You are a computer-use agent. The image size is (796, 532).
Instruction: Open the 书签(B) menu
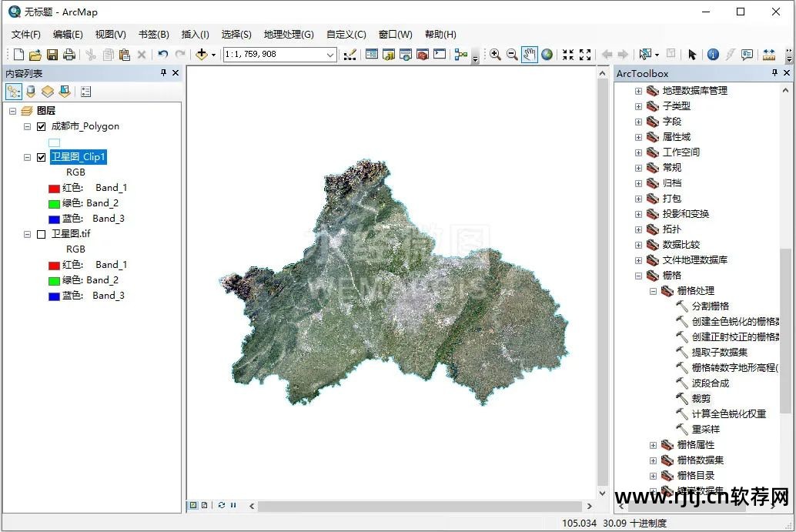(x=153, y=35)
